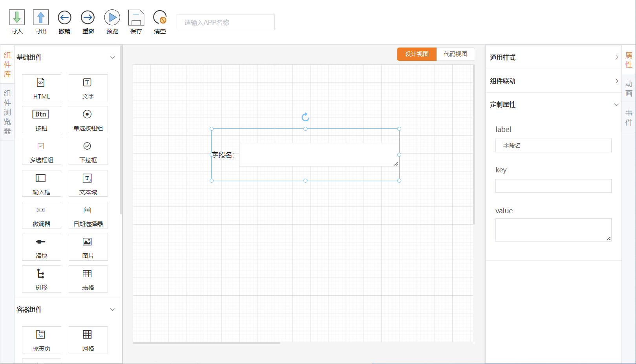Open the 动画 animation side tab
Screen dimensions: 636x364
(629, 89)
